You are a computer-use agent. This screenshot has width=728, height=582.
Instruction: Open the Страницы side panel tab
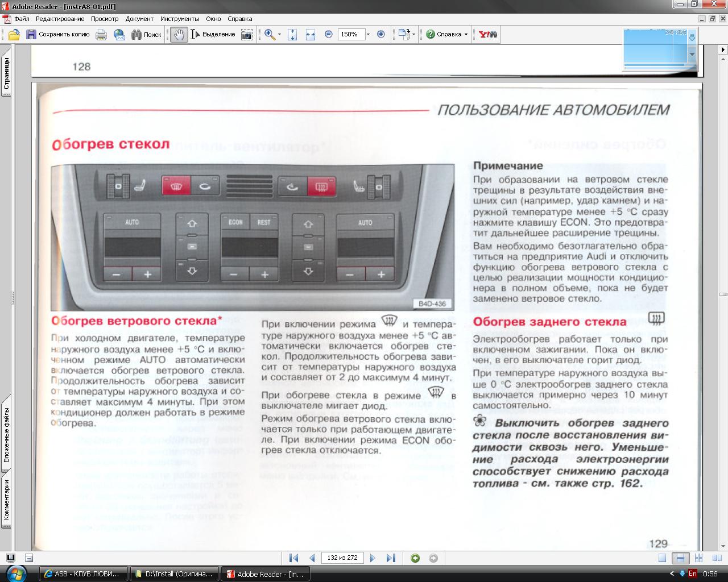[6, 75]
